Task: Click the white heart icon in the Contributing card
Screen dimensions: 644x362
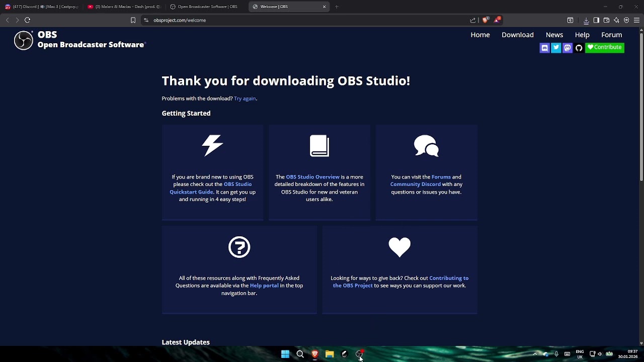Action: (399, 247)
